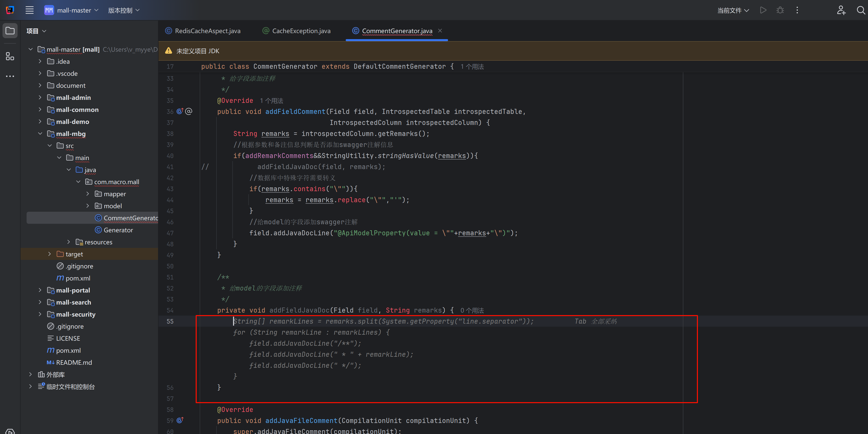Image resolution: width=868 pixels, height=434 pixels.
Task: Open more tool windows ellipsis icon
Action: tap(10, 76)
